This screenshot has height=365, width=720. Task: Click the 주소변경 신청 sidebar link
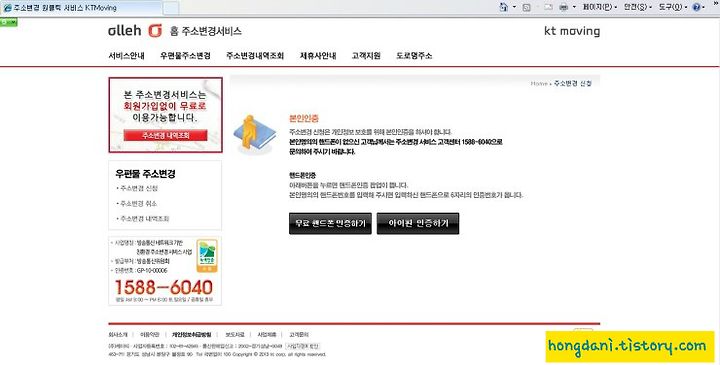(139, 188)
